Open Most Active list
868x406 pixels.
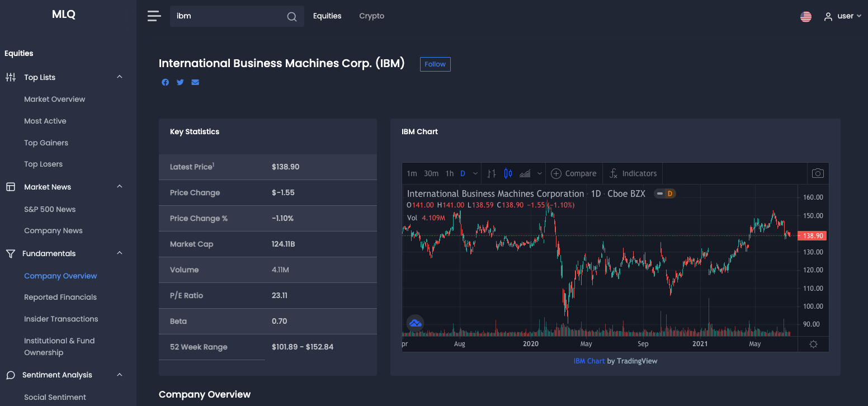tap(45, 121)
